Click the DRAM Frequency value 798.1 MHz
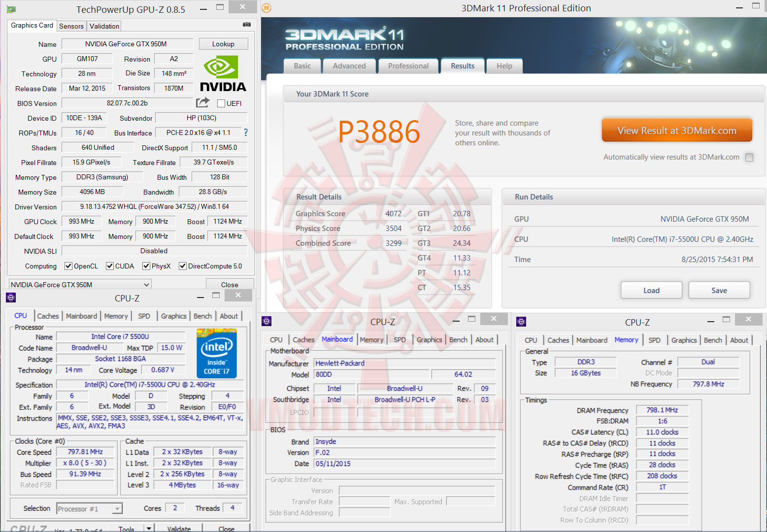The width and height of the screenshot is (767, 532). point(662,410)
